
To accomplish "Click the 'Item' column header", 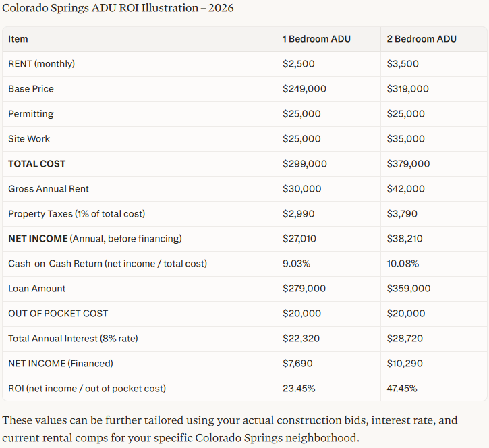I will coord(18,39).
